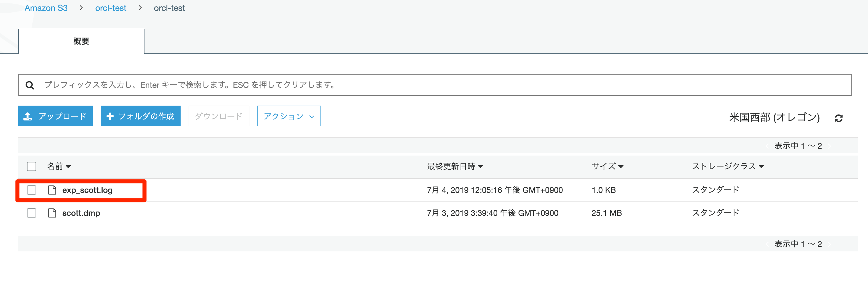Click the file icon next to exp_scott.log
Screen dimensions: 868x287
52,190
